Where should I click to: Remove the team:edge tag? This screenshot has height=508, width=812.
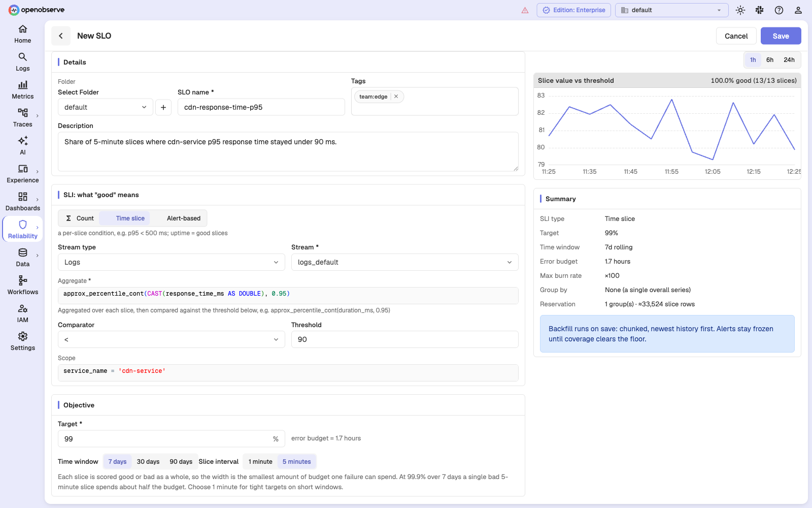396,97
